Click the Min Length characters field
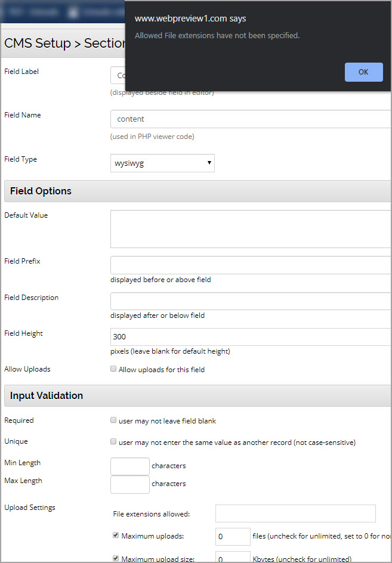This screenshot has width=392, height=563. click(130, 466)
